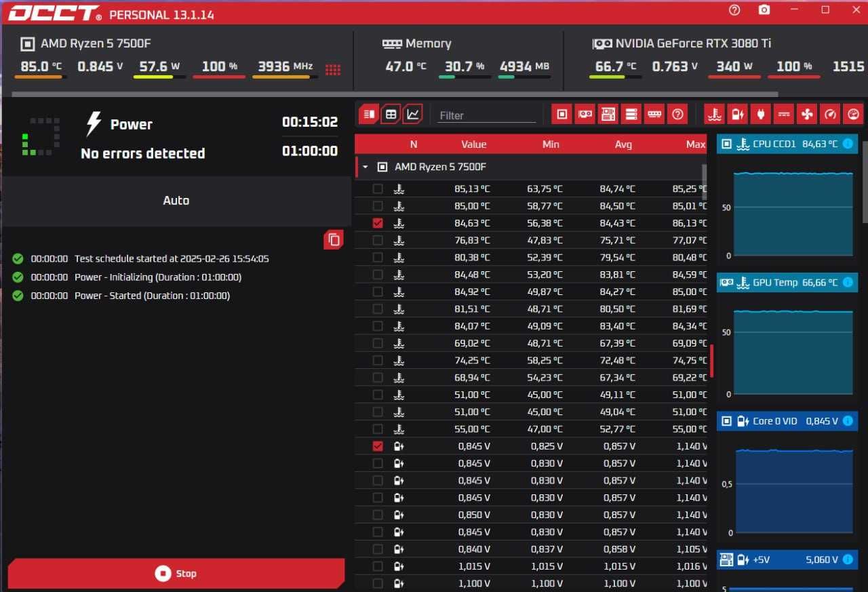
Task: Show only fan sensors
Action: 806,114
